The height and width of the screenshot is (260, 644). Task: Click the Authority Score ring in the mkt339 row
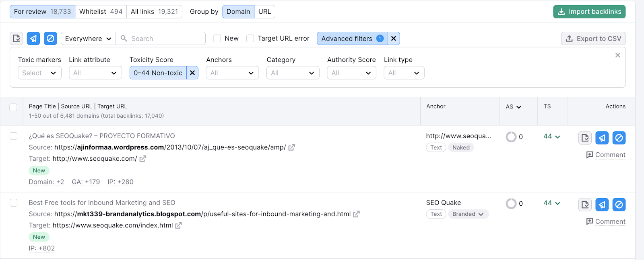[511, 204]
